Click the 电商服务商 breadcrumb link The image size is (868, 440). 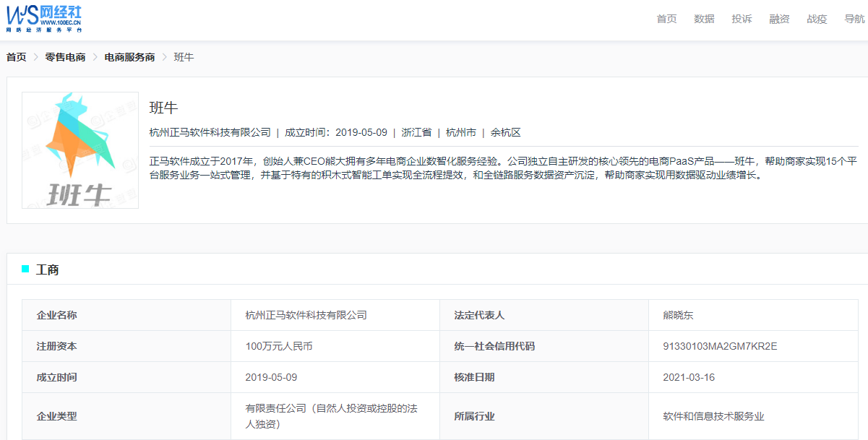(129, 57)
